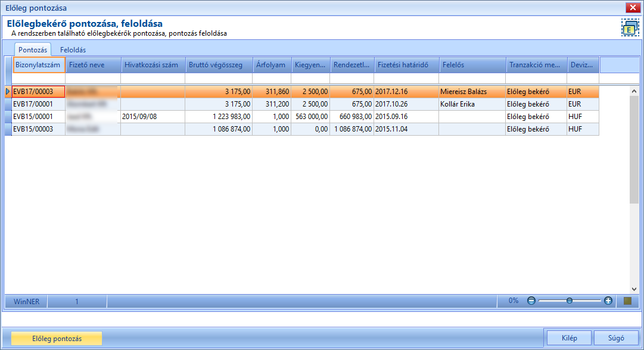The height and width of the screenshot is (350, 644).
Task: Click Hivatkozási szám column header
Action: coord(153,65)
